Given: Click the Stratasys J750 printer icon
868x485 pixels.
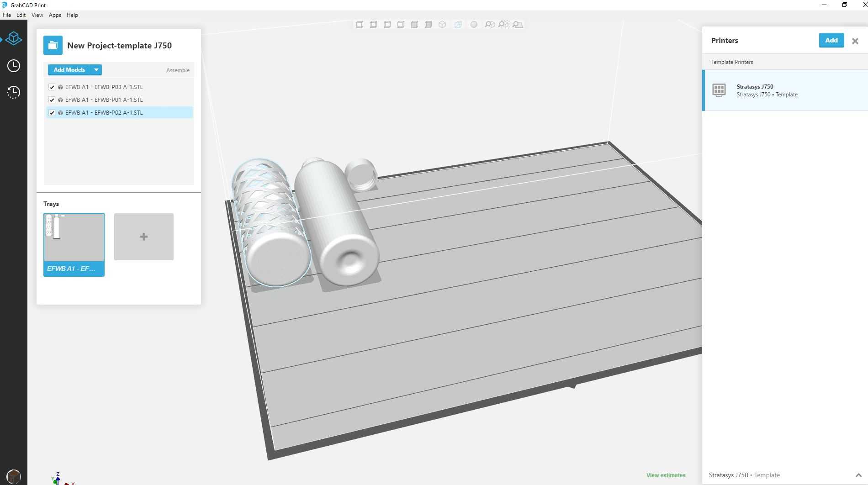Looking at the screenshot, I should (719, 90).
